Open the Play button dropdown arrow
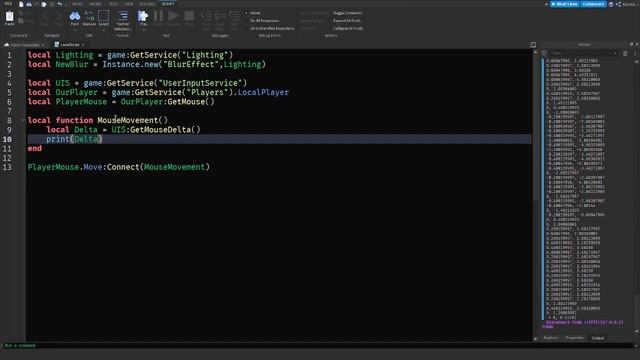The image size is (640, 360). (143, 29)
